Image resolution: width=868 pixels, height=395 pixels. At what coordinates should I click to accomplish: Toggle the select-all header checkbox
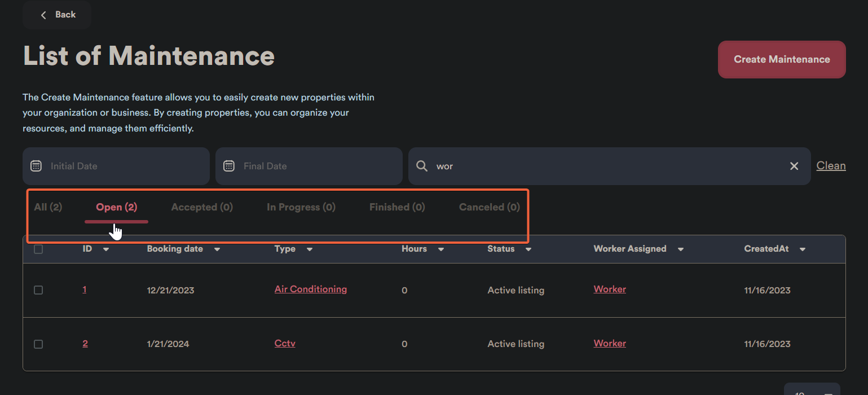[x=38, y=249]
